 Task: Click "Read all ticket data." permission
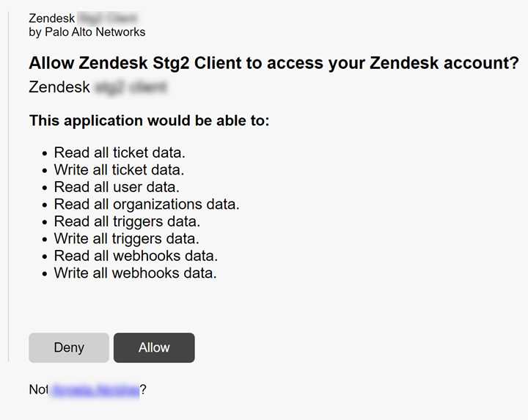click(120, 153)
